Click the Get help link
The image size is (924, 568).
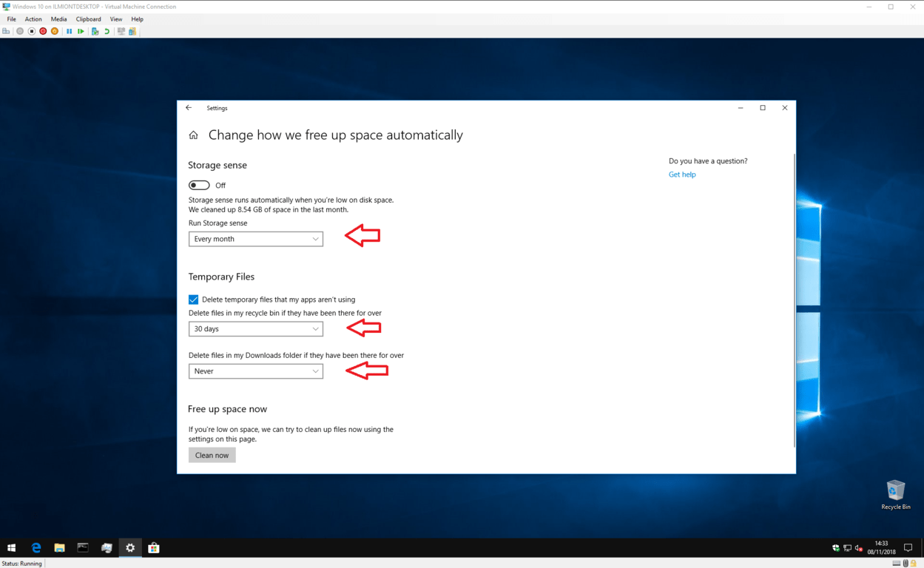682,174
